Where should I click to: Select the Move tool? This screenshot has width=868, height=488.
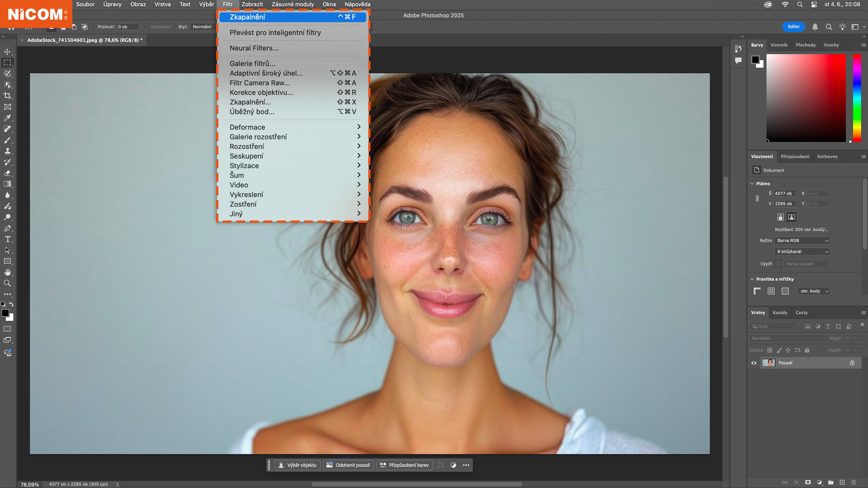pyautogui.click(x=7, y=52)
